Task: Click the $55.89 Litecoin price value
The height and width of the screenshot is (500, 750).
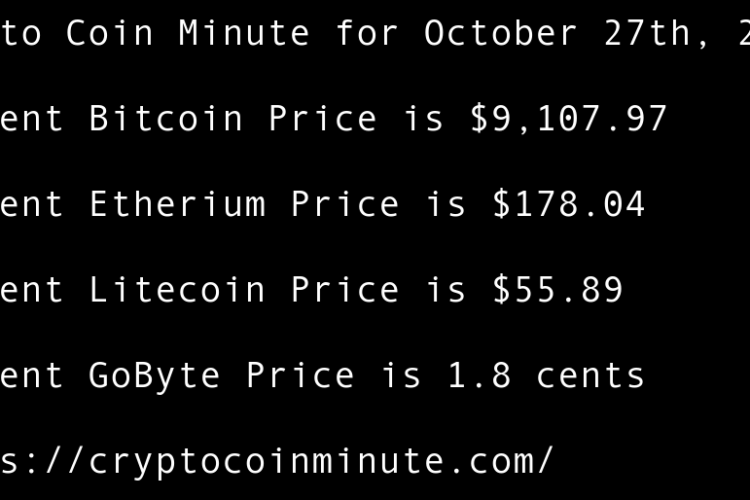Action: pyautogui.click(x=557, y=290)
